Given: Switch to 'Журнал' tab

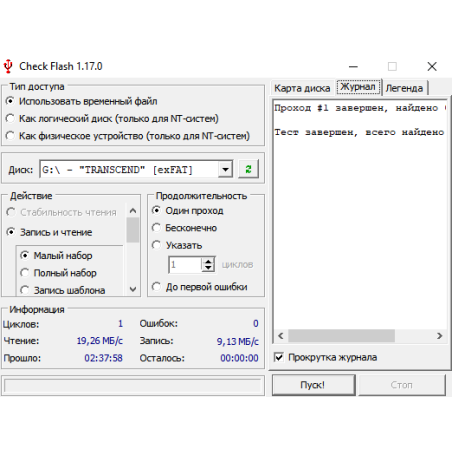Looking at the screenshot, I should 358,87.
